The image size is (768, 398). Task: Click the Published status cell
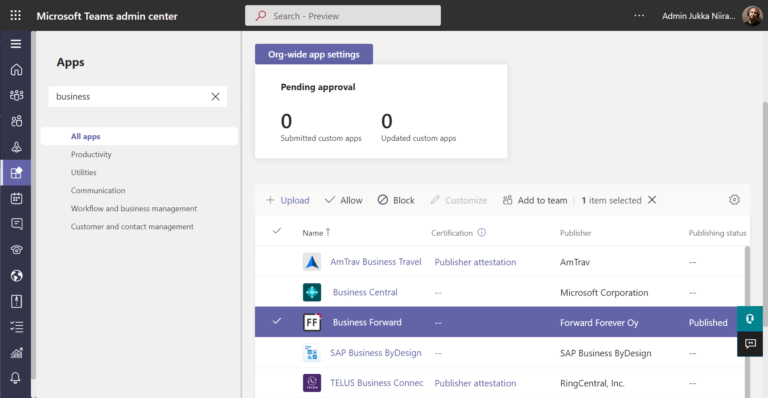tap(708, 323)
